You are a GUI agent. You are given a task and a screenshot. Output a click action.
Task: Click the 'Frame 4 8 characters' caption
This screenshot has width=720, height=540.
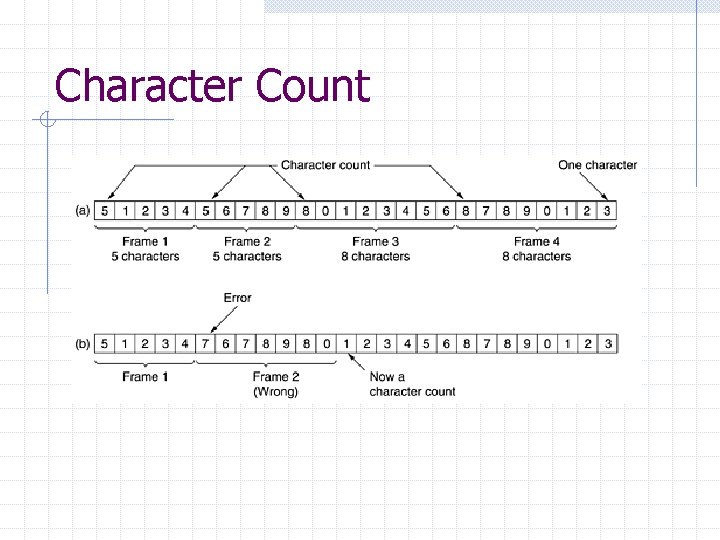click(536, 249)
